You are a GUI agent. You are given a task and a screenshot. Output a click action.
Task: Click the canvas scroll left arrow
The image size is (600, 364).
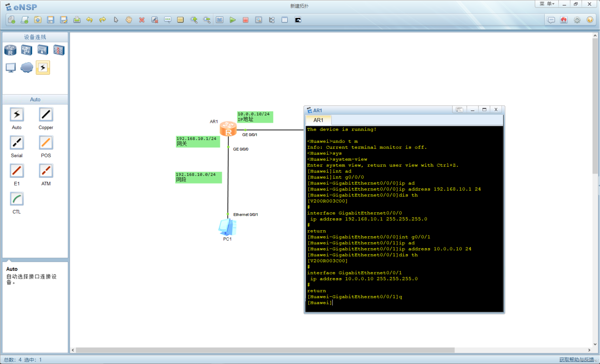(73, 350)
